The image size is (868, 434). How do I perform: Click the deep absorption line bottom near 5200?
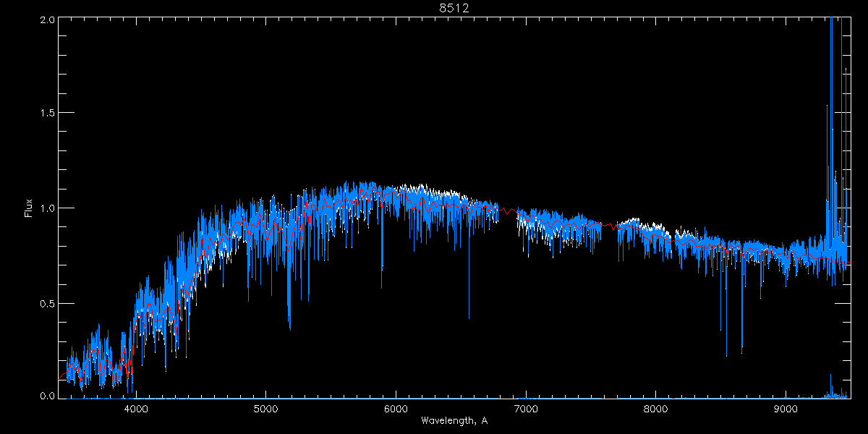click(x=290, y=328)
